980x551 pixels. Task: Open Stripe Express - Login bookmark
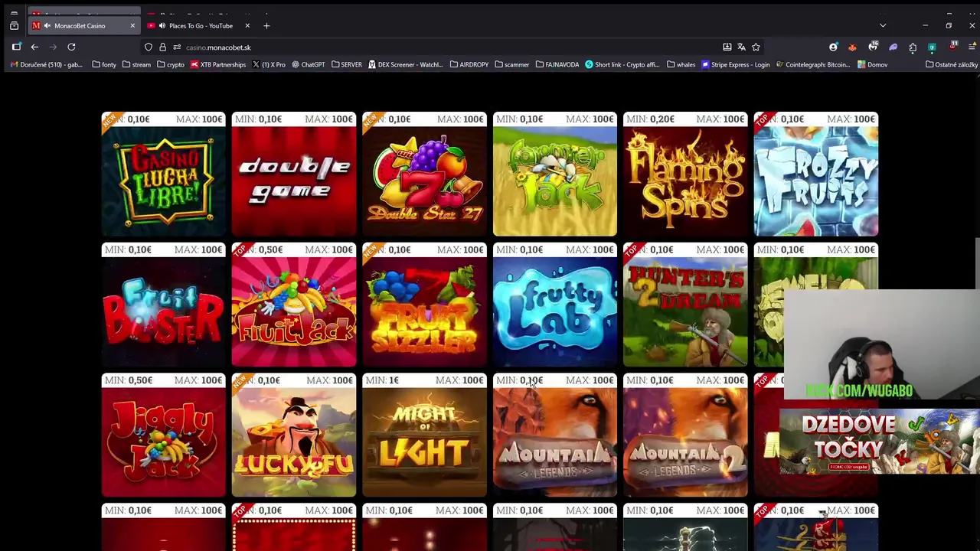coord(736,65)
